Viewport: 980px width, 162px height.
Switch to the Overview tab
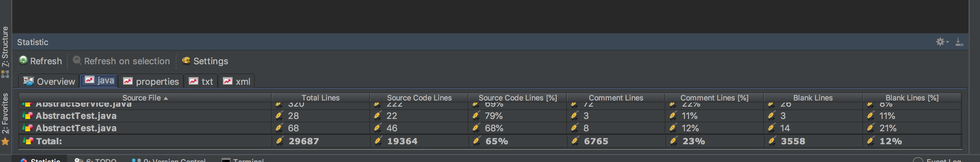[x=49, y=81]
